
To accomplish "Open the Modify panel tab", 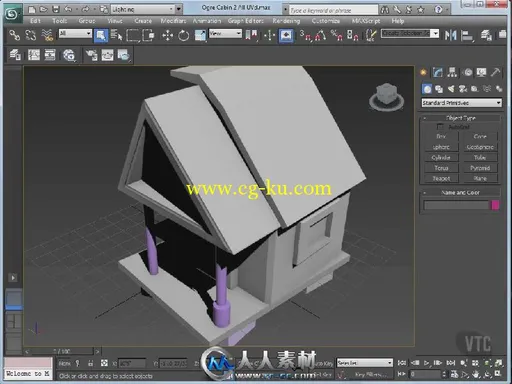I will pos(438,72).
